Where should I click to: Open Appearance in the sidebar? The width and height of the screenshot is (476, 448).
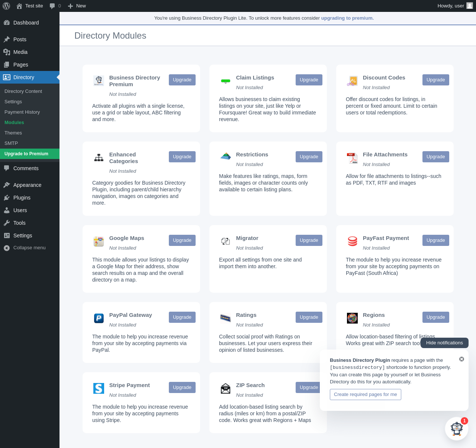(x=30, y=185)
